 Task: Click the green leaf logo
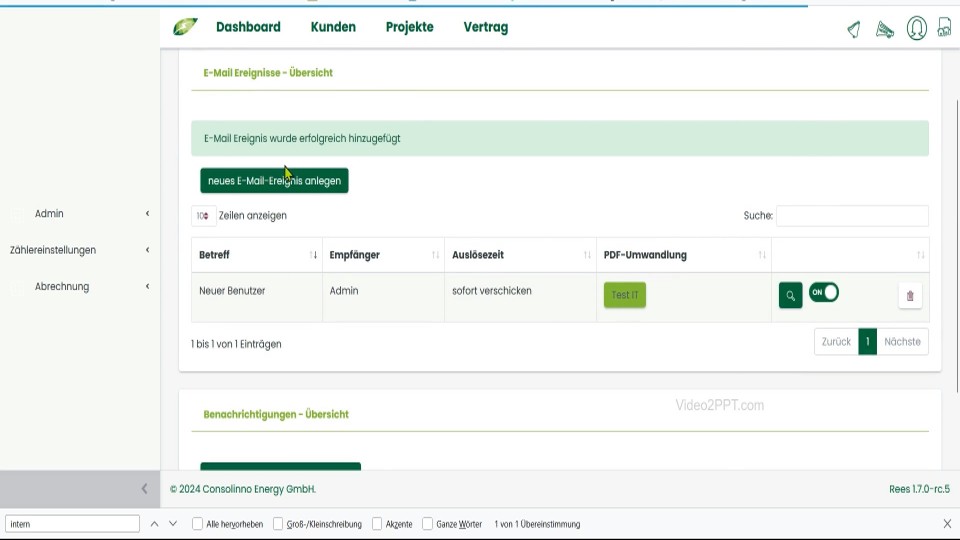(185, 27)
